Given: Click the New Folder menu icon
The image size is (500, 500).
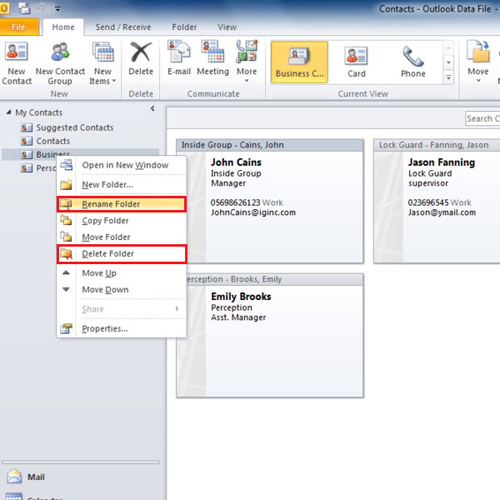Looking at the screenshot, I should [x=66, y=184].
